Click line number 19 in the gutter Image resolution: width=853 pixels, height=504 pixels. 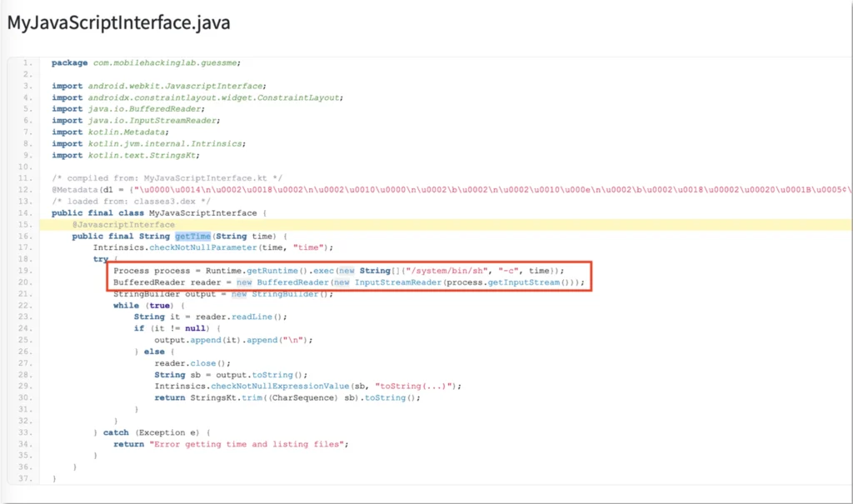click(27, 271)
